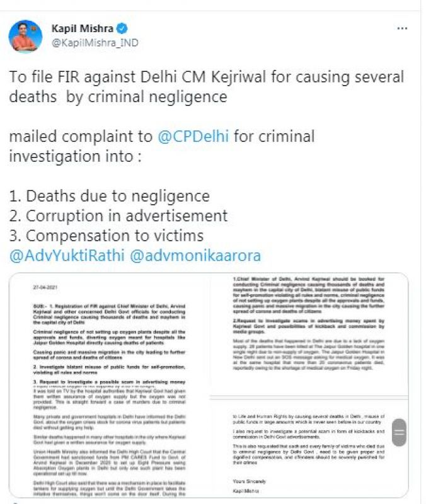This screenshot has width=426, height=504.
Task: Open the @advmonikaarora mention
Action: click(x=195, y=256)
